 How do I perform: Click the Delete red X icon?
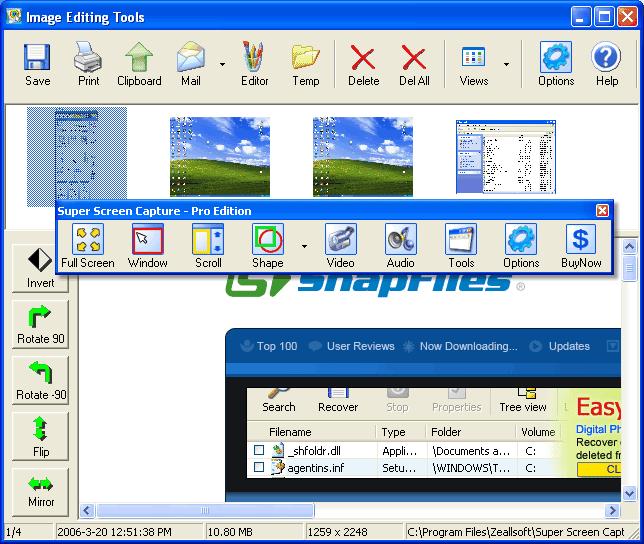[x=363, y=57]
